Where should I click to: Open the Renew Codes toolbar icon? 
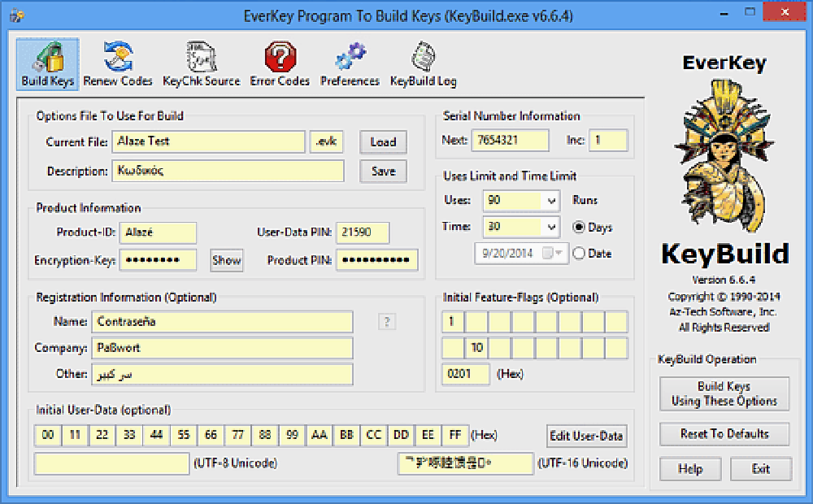point(118,64)
